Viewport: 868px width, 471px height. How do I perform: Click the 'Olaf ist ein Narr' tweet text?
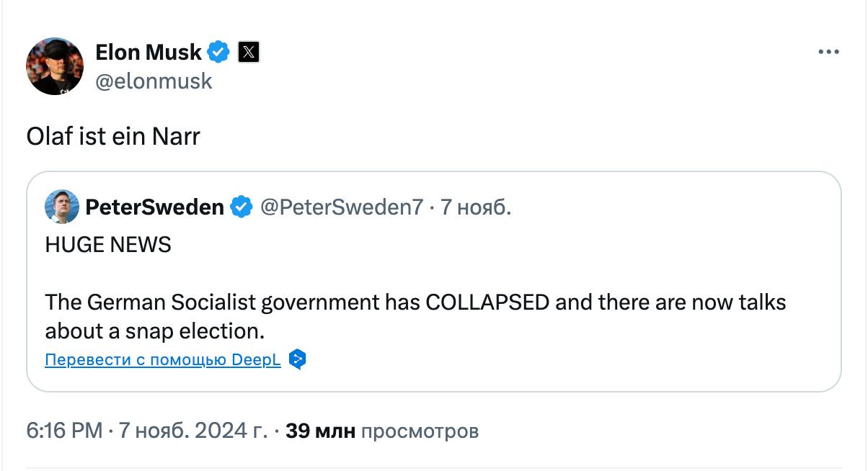(x=113, y=136)
